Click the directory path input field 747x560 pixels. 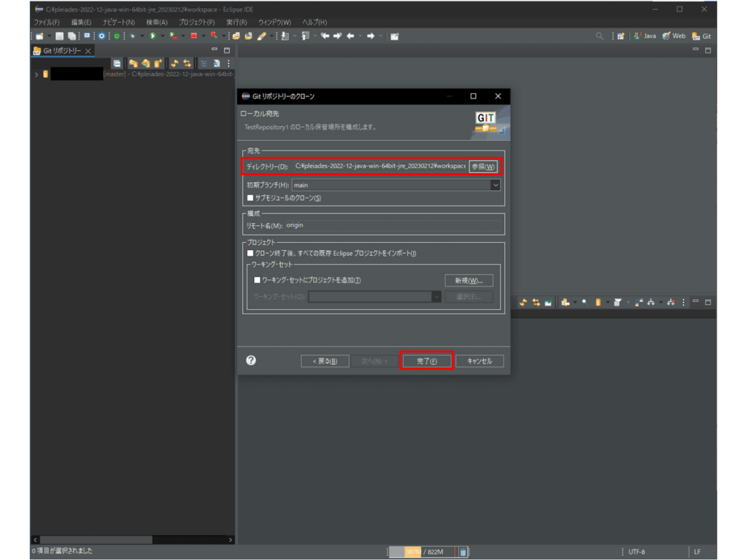[379, 166]
